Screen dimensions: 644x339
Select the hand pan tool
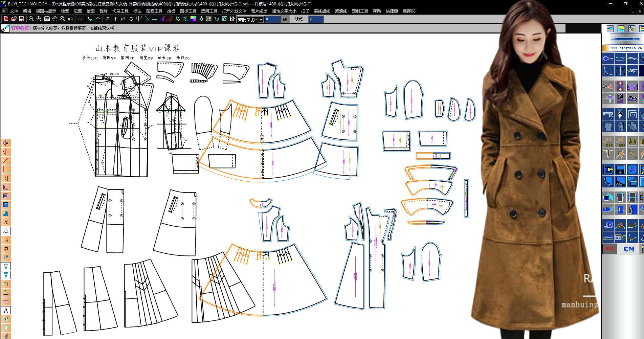point(55,19)
